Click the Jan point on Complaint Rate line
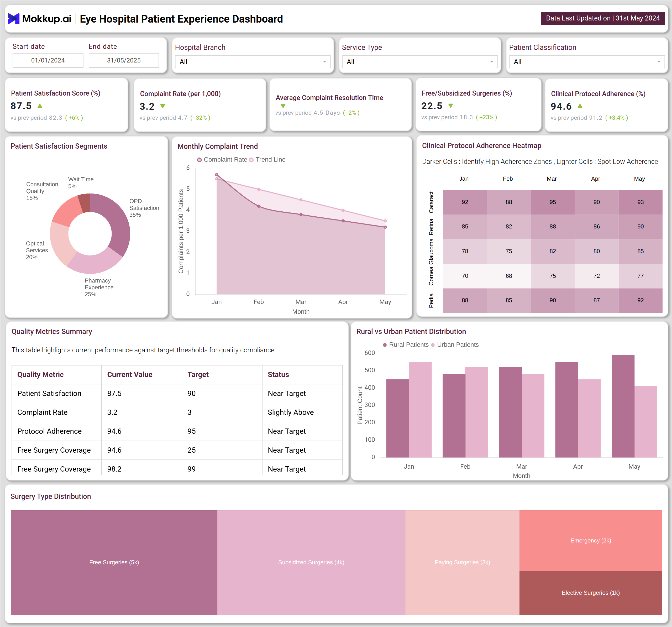 [217, 175]
